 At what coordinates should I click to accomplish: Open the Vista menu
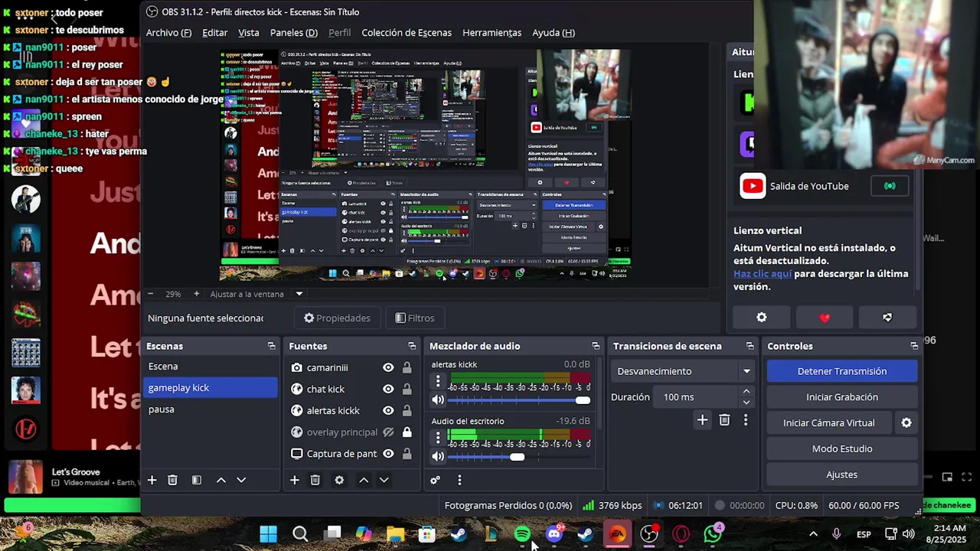249,32
